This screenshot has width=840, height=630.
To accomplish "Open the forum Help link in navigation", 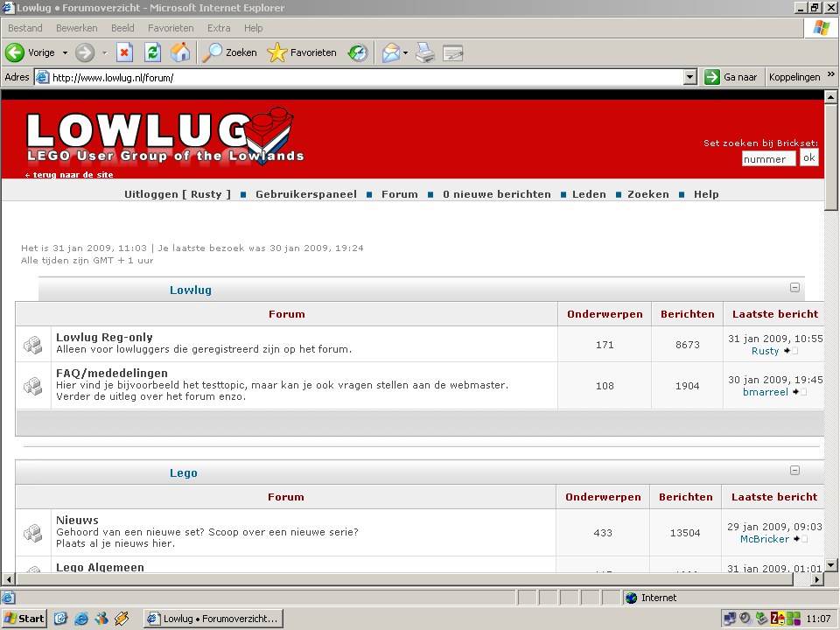I will point(706,194).
